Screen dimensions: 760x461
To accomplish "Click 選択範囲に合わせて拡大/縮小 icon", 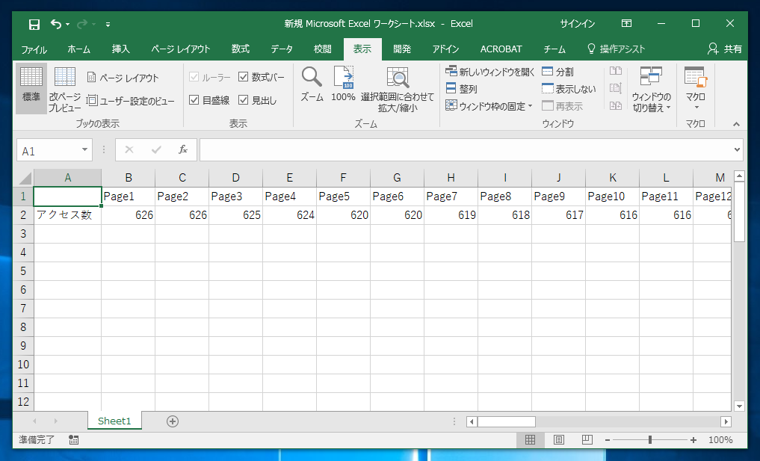I will pos(397,89).
